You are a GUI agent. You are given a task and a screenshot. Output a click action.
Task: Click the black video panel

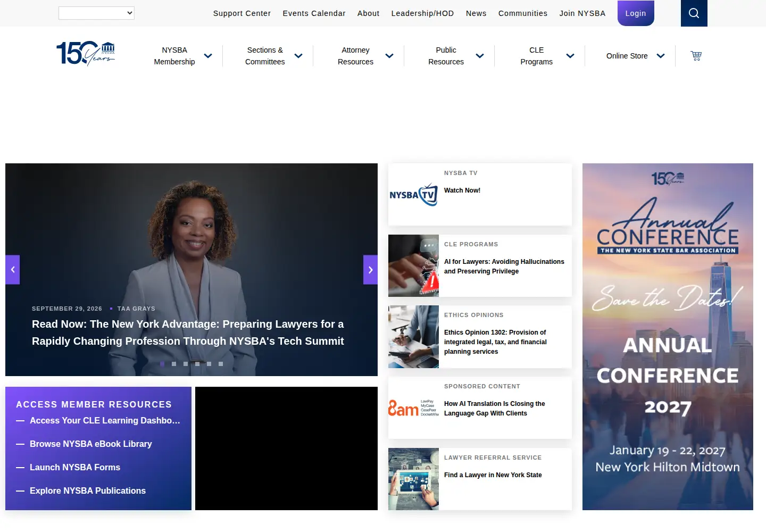286,448
